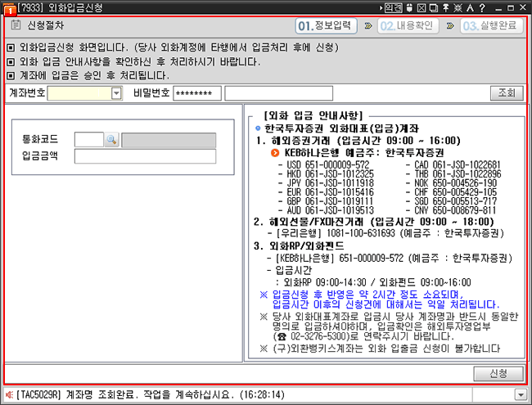Click the GBP 061-JSD-1019111 account line
Image resolution: width=532 pixels, height=405 pixels.
pyautogui.click(x=326, y=201)
